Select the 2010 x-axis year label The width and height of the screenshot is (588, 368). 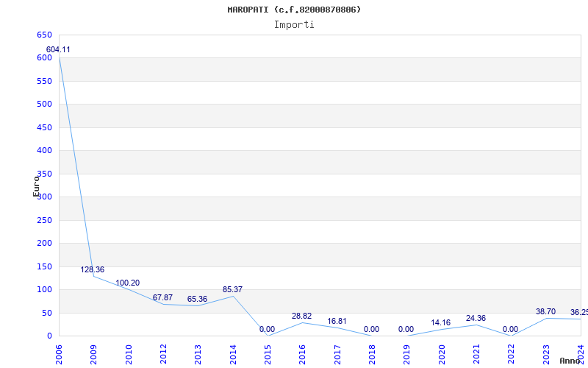(x=129, y=355)
